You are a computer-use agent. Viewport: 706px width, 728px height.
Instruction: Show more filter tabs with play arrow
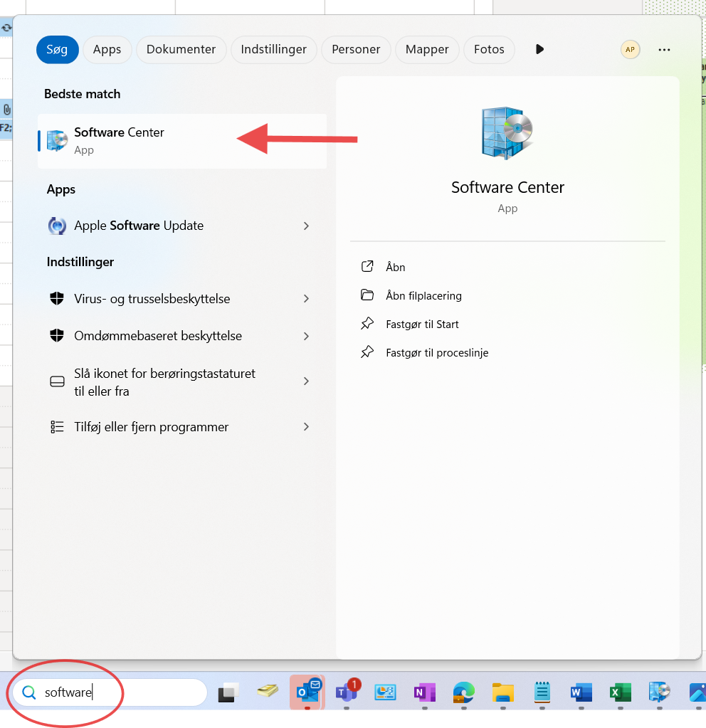tap(539, 49)
